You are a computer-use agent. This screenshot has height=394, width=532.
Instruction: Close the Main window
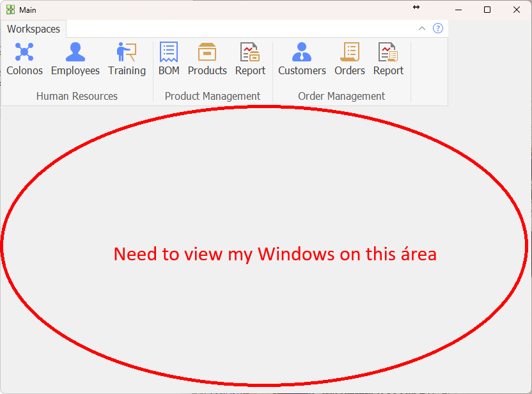[517, 10]
